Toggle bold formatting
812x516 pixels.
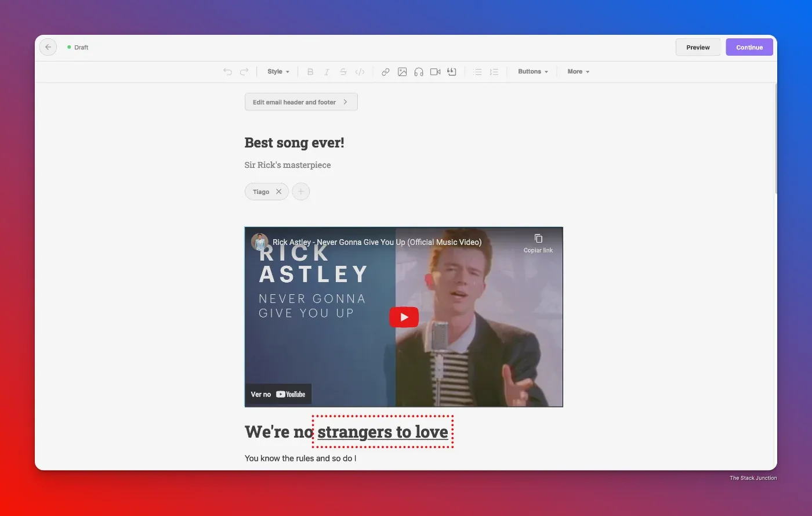[310, 72]
